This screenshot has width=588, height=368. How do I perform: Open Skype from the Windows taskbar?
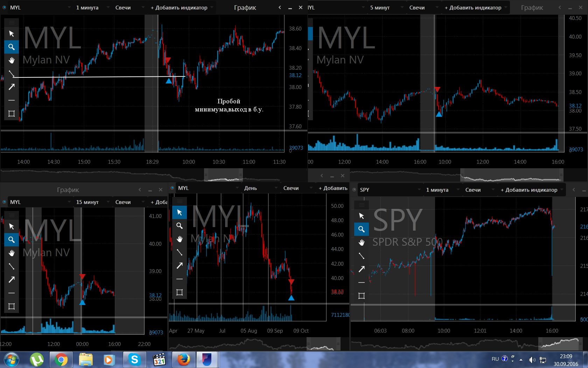(x=134, y=360)
